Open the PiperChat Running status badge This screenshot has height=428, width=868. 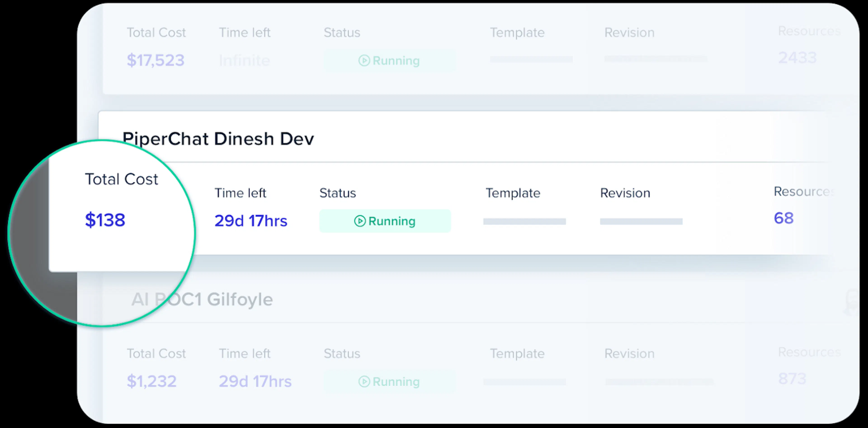pyautogui.click(x=385, y=221)
